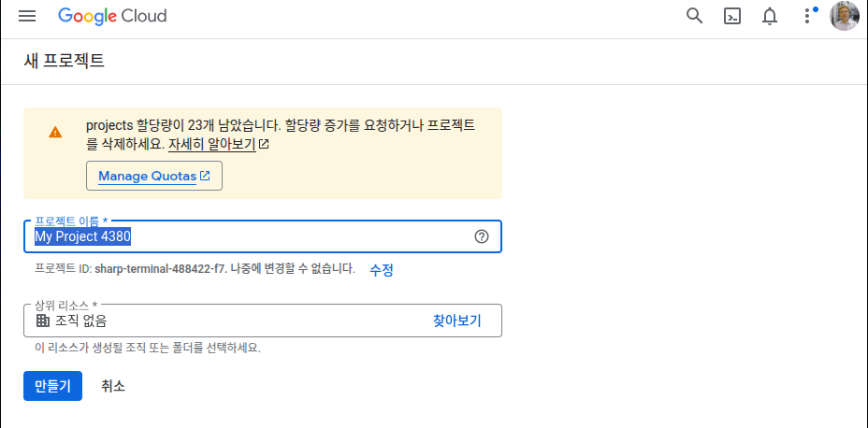Click 수정 to edit the project ID
868x428 pixels.
382,269
